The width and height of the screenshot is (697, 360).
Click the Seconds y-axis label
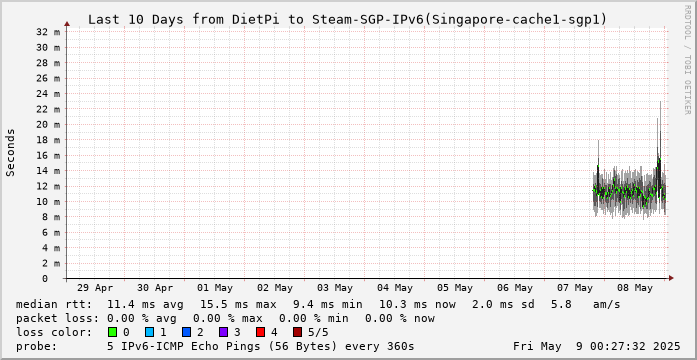point(11,152)
